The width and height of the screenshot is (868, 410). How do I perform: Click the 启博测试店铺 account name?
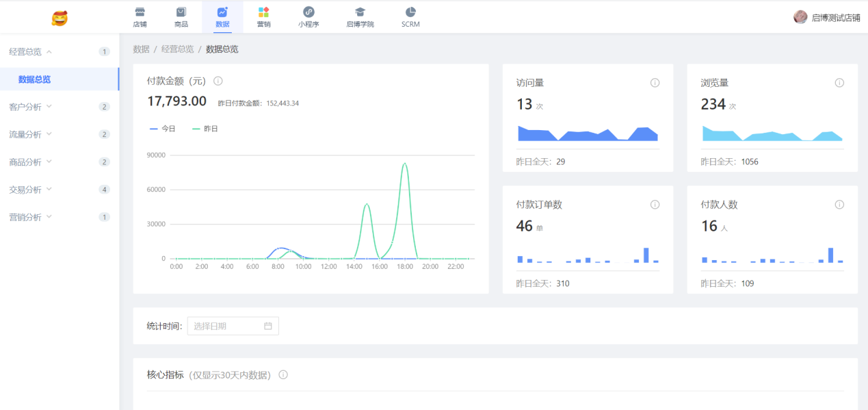(835, 18)
